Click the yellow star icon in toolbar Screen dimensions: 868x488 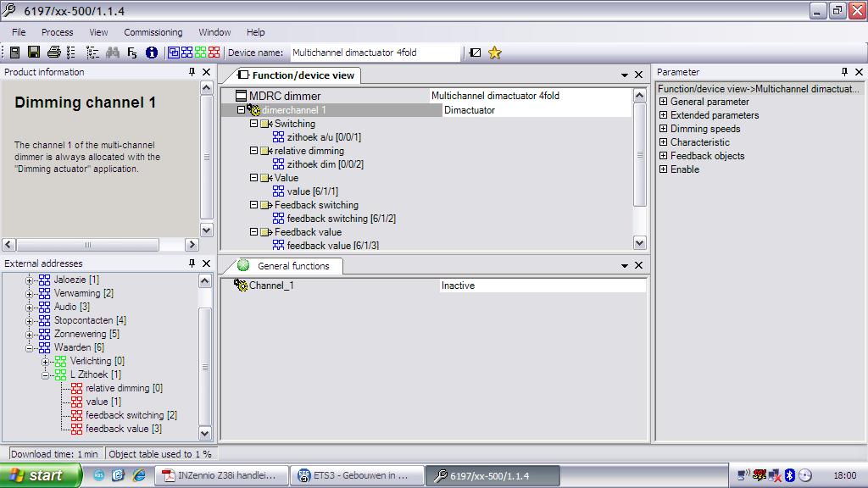[495, 53]
